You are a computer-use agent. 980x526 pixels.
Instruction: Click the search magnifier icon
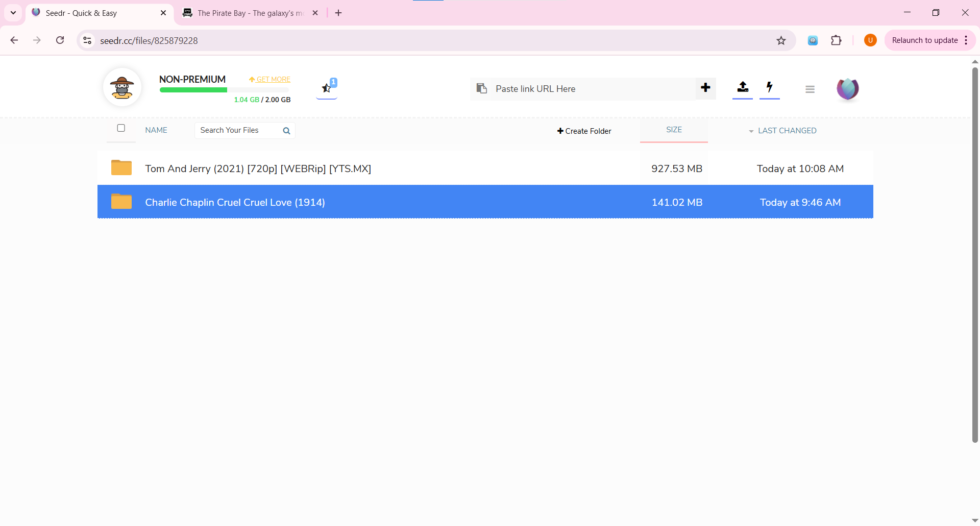point(286,131)
